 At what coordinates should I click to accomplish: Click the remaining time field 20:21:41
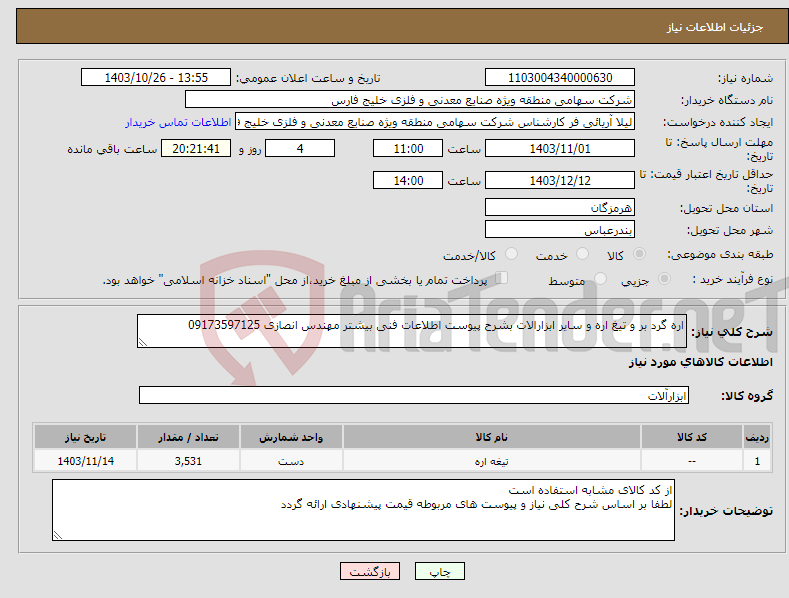coord(196,148)
